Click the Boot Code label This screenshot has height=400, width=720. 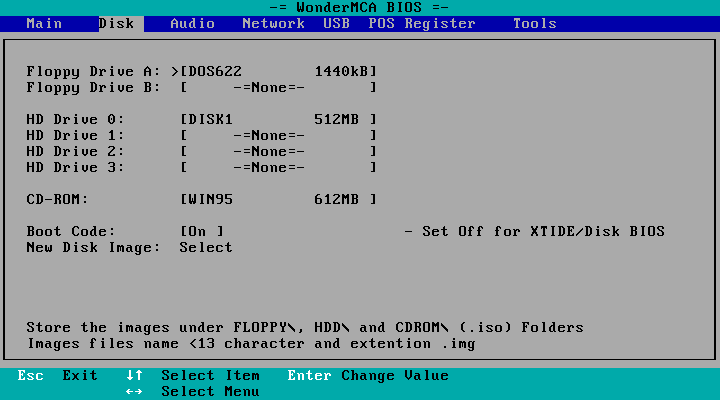71,231
